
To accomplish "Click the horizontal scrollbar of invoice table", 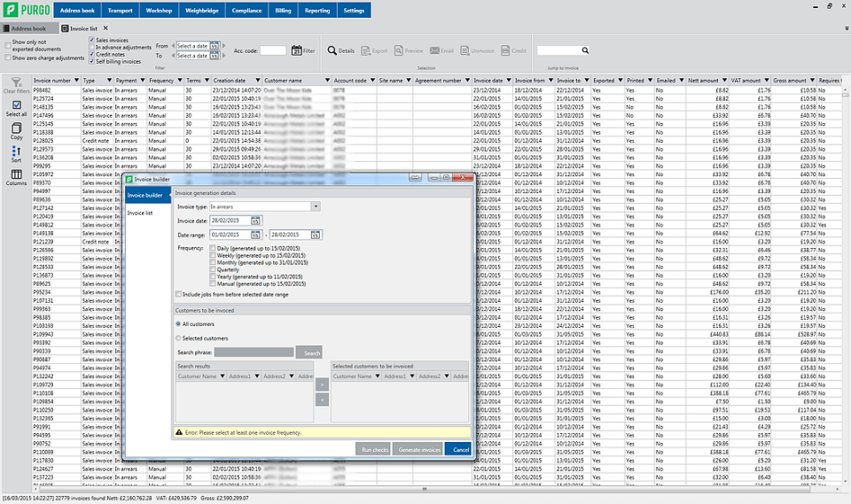I will [x=424, y=489].
